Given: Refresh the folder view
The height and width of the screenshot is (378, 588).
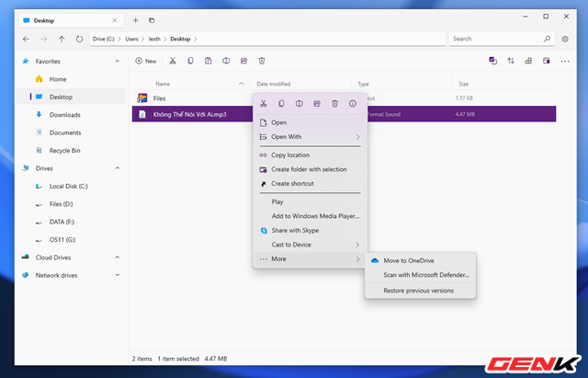Looking at the screenshot, I should click(79, 39).
